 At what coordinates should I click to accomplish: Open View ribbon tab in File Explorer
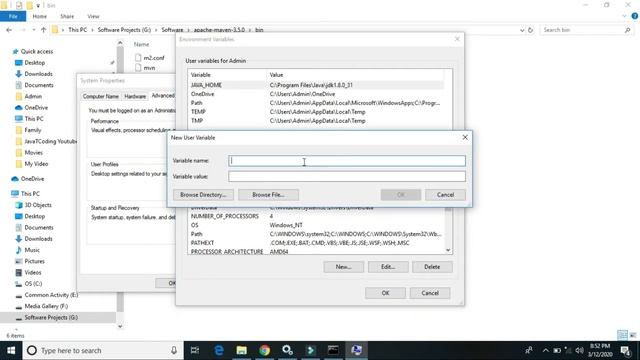(x=93, y=16)
